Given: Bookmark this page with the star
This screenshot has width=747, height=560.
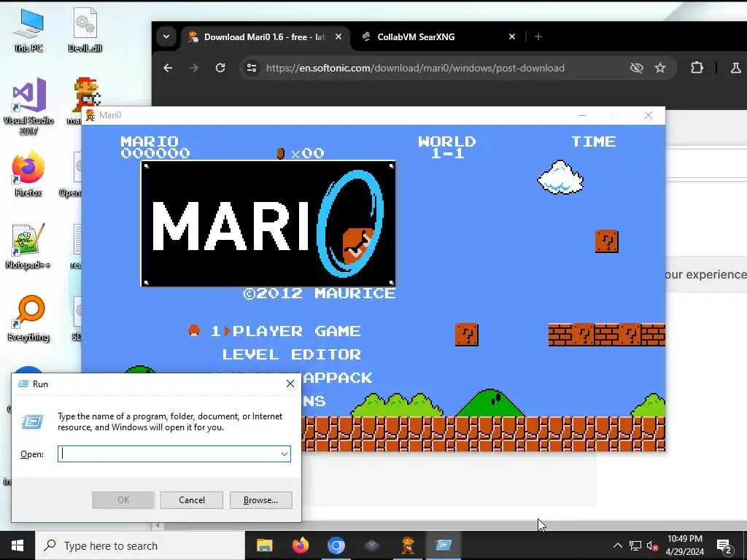Looking at the screenshot, I should pos(659,68).
